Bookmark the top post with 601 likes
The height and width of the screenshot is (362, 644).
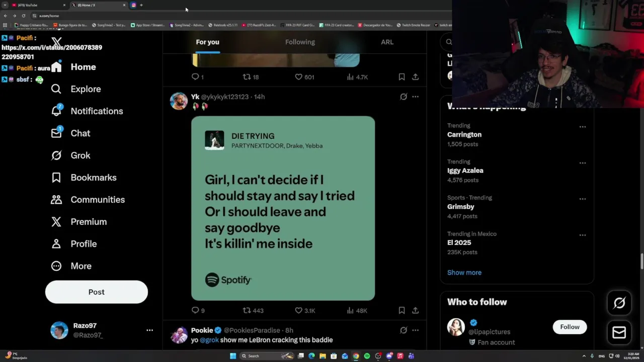pos(401,77)
